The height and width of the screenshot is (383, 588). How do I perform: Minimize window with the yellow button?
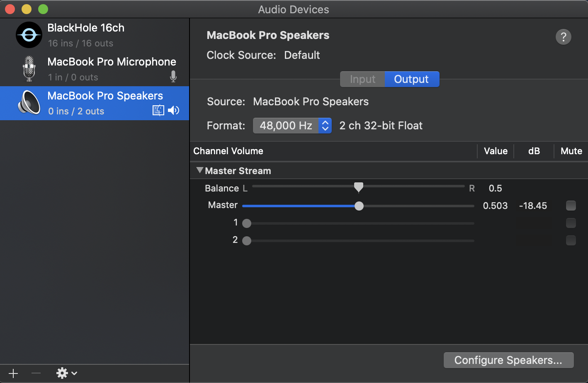[26, 9]
